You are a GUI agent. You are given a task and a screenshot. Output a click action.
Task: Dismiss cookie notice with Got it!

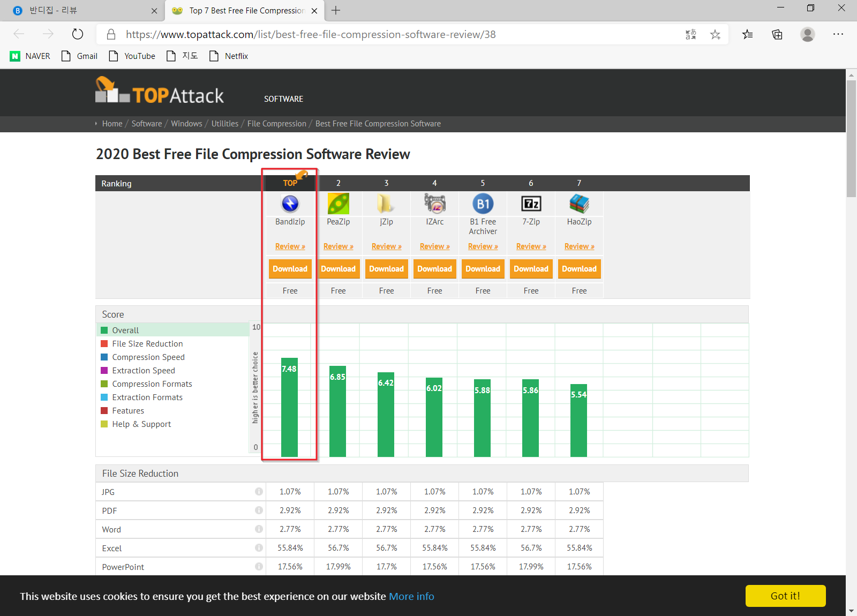[x=785, y=596]
